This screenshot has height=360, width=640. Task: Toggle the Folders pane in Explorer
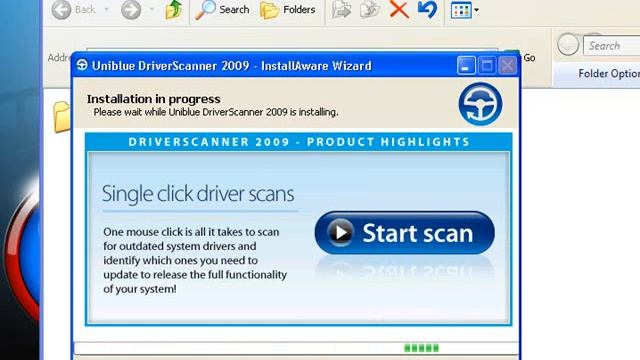click(x=288, y=9)
